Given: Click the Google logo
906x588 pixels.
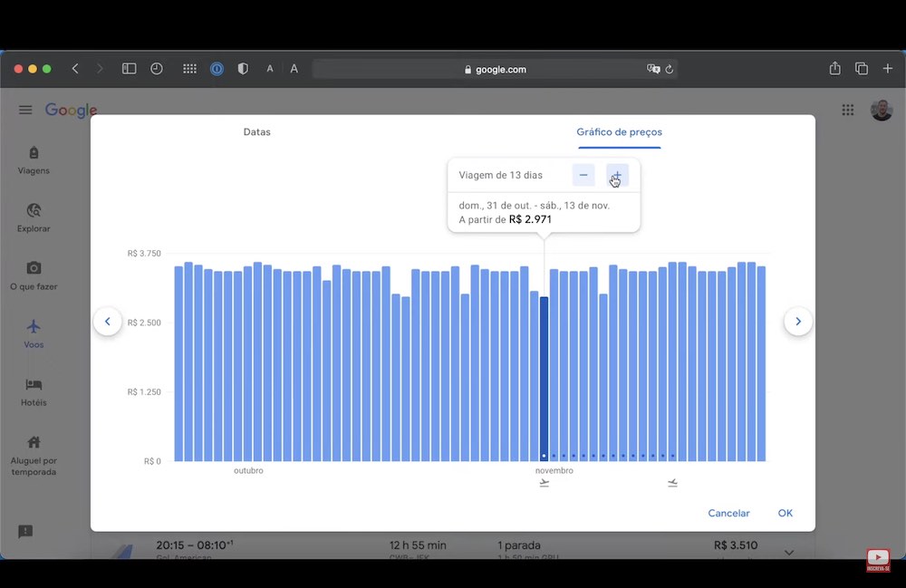Looking at the screenshot, I should click(x=71, y=110).
